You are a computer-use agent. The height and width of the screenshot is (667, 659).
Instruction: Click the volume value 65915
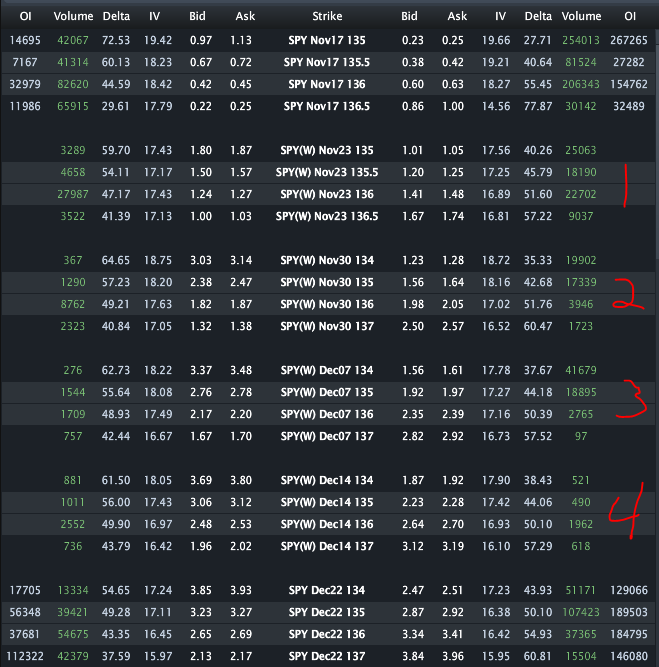(73, 106)
